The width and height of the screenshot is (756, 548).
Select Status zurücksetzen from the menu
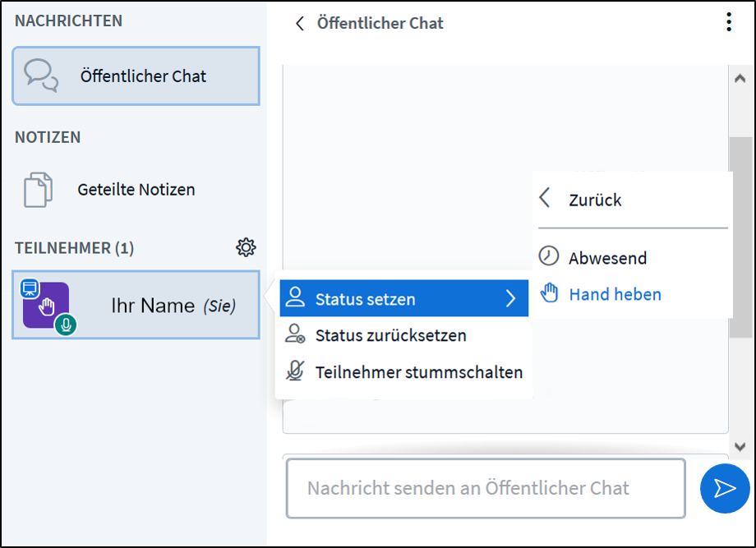click(x=390, y=335)
